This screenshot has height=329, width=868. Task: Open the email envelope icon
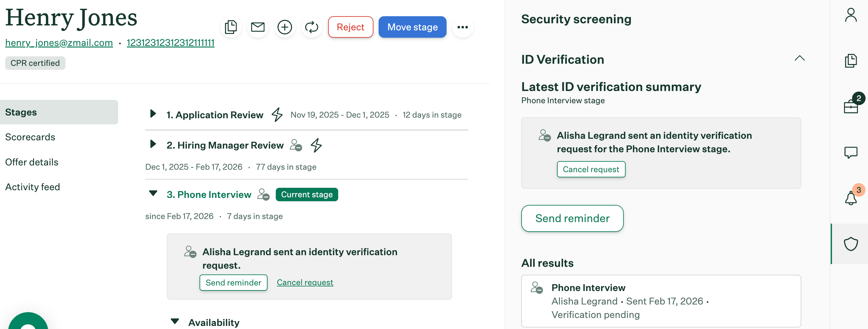(258, 27)
